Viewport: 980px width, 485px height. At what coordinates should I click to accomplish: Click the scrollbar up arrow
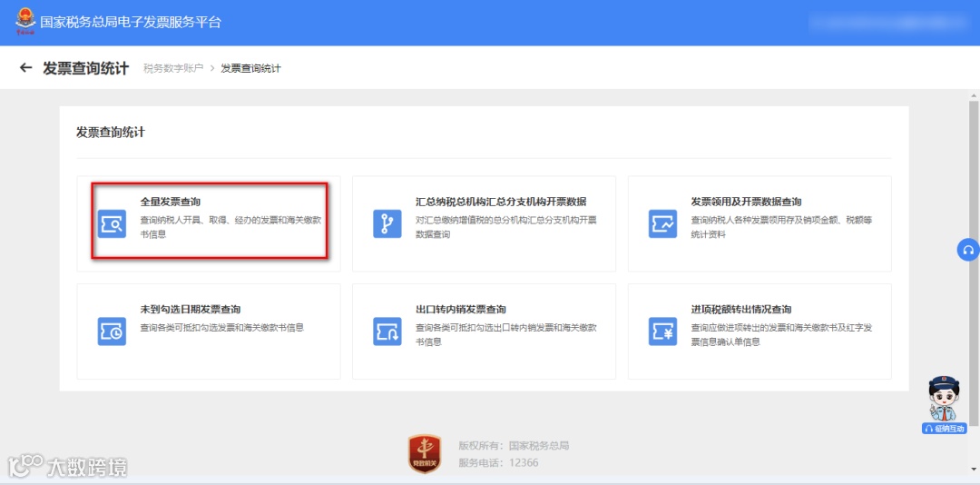coord(973,94)
